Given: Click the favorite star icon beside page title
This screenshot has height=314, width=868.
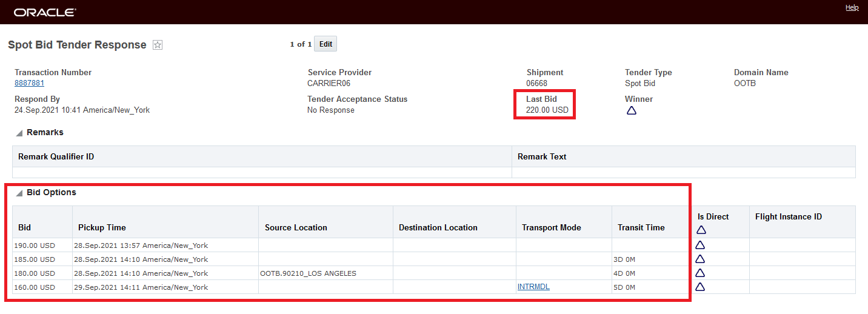Looking at the screenshot, I should 158,45.
